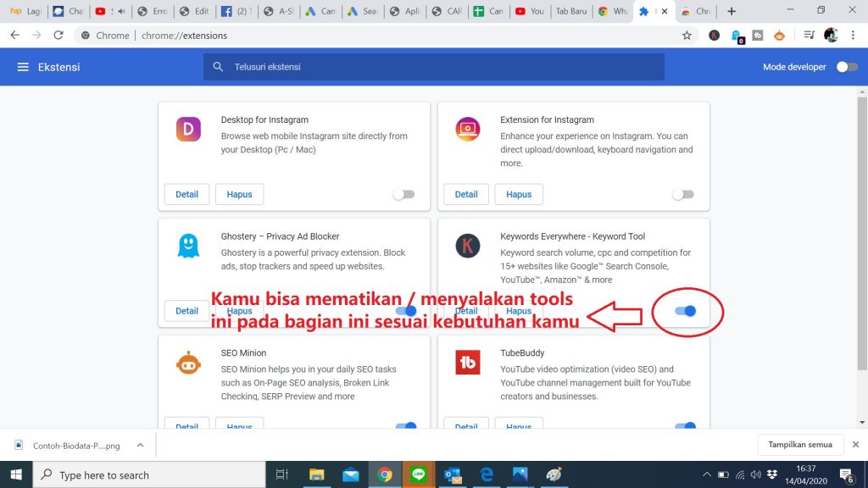This screenshot has height=488, width=868.
Task: Bookmark this page with the star icon
Action: (x=687, y=36)
